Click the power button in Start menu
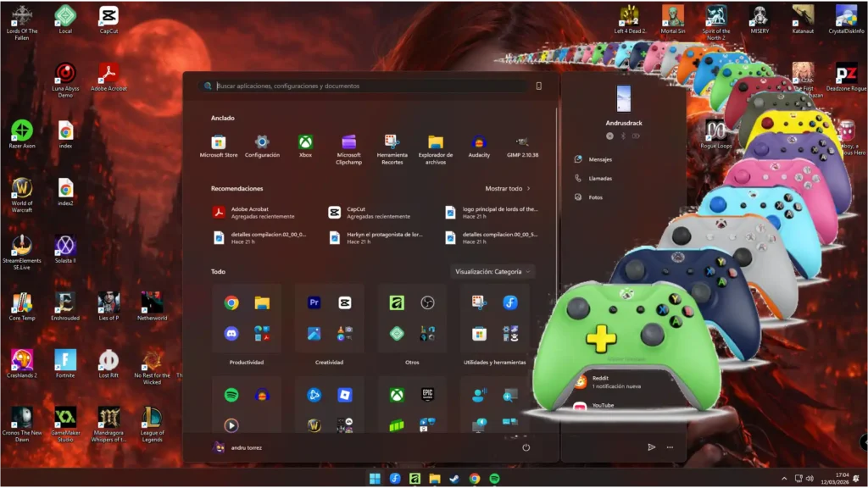This screenshot has height=488, width=868. (x=526, y=447)
